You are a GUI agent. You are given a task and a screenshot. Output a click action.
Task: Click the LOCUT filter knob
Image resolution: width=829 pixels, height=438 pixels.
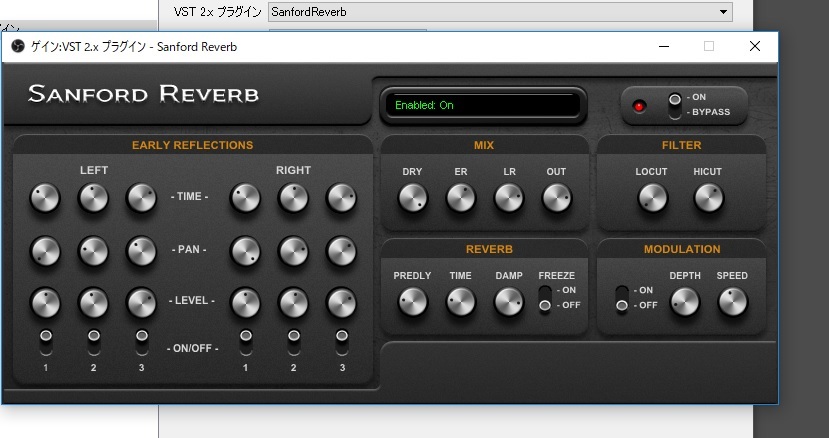tap(652, 198)
